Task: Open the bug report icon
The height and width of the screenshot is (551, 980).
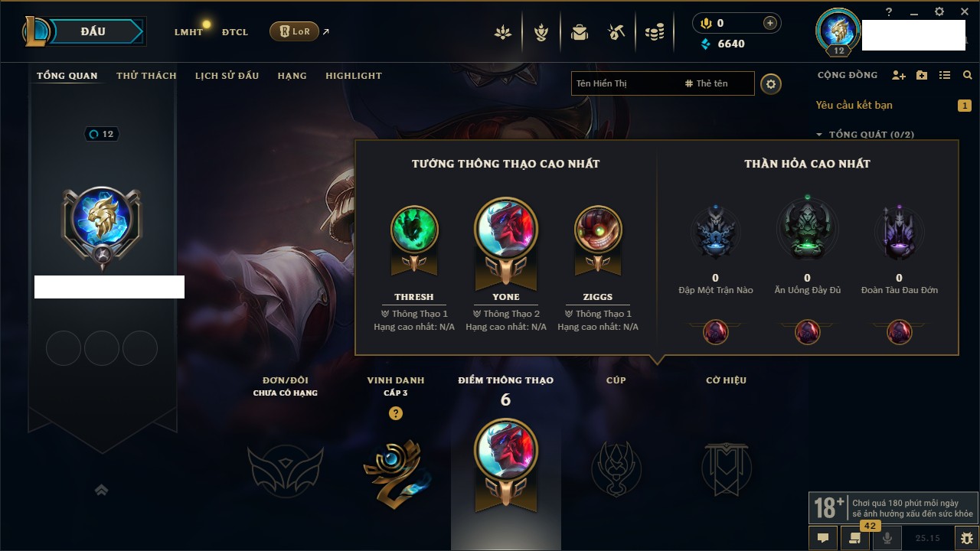Action: 966,538
